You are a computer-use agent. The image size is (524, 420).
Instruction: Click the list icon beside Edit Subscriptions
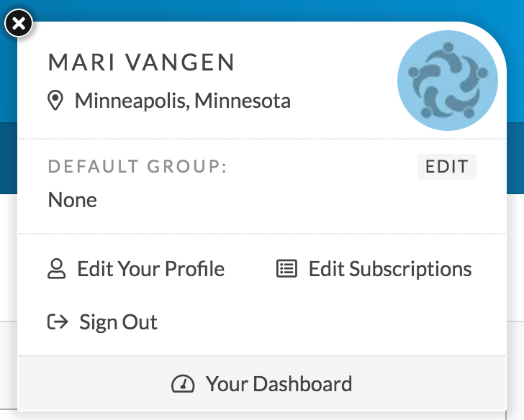coord(286,270)
